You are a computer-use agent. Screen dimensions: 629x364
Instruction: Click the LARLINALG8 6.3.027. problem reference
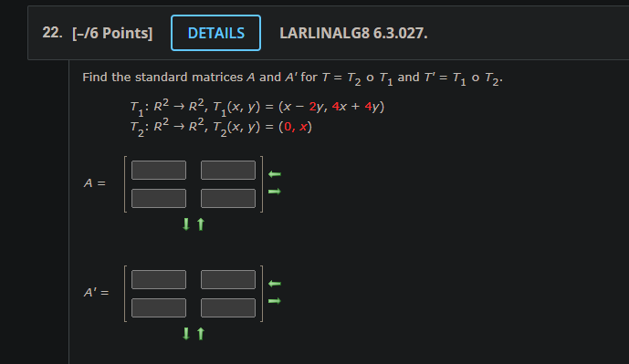point(353,33)
